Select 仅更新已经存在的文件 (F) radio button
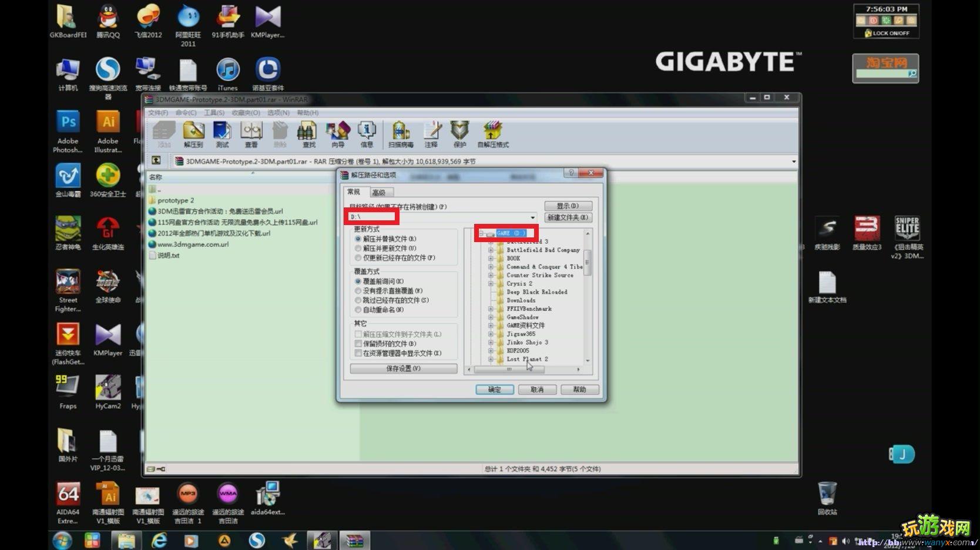The height and width of the screenshot is (550, 980). [358, 257]
